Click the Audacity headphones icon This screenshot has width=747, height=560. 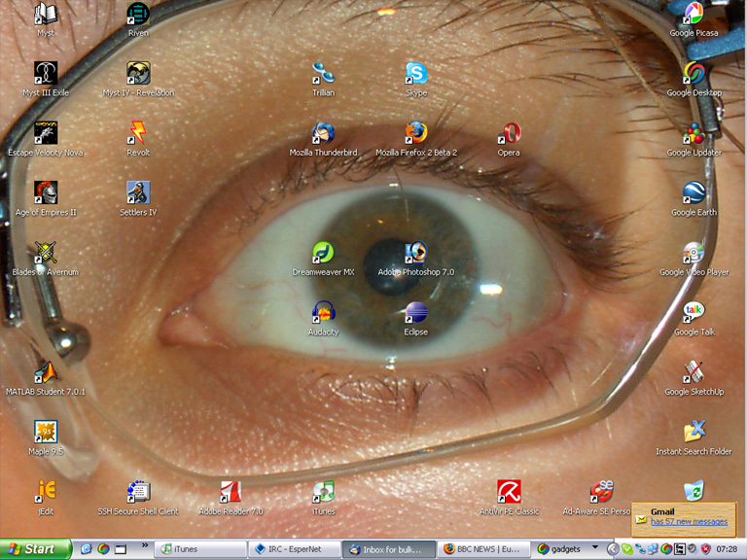click(x=324, y=319)
